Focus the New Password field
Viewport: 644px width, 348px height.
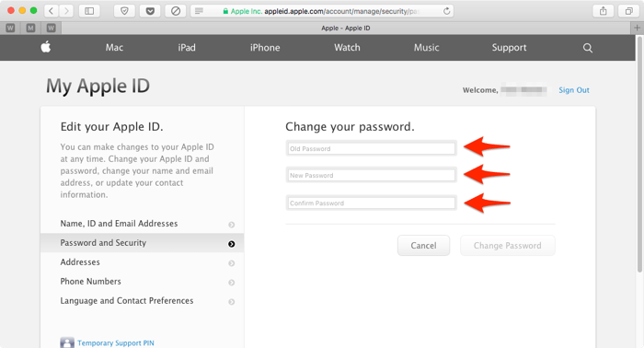[371, 175]
